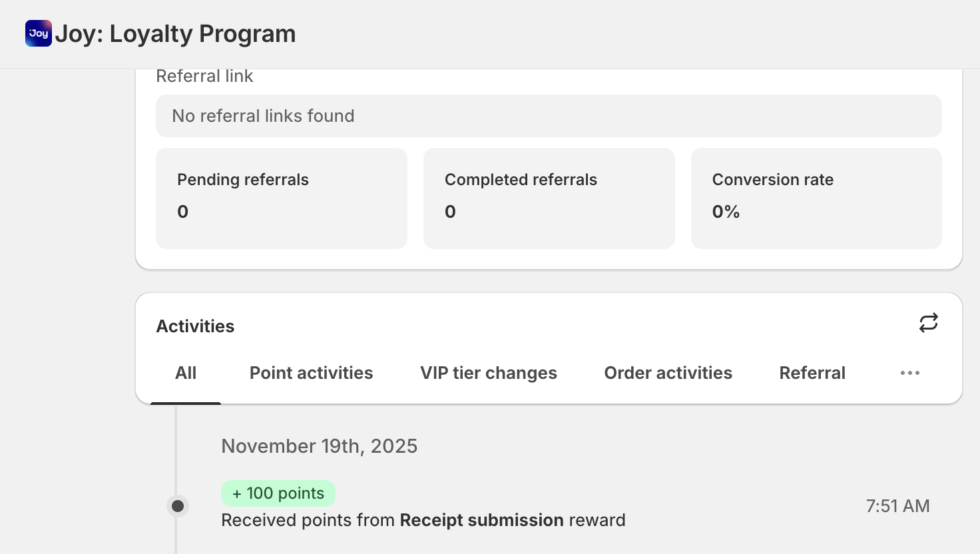Image resolution: width=980 pixels, height=554 pixels.
Task: Click the 7:51 AM timestamp
Action: tap(897, 506)
